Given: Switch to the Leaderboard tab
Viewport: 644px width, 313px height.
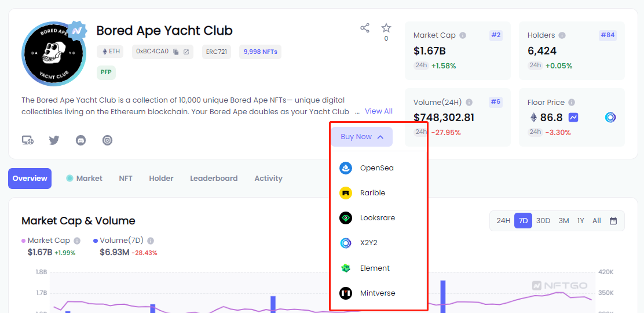Looking at the screenshot, I should (214, 179).
